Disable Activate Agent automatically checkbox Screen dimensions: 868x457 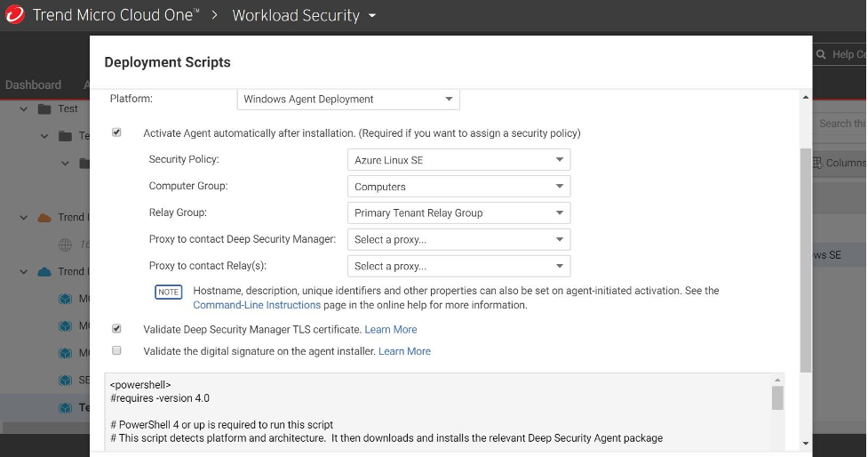click(116, 132)
